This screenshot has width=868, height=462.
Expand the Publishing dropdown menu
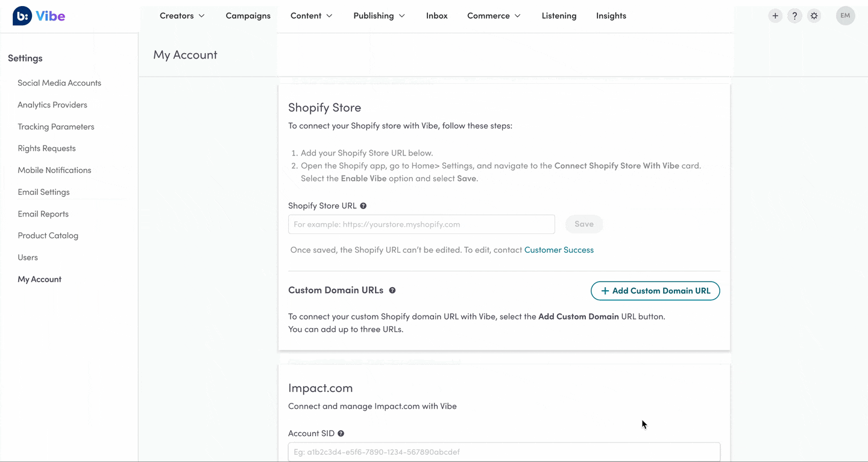click(x=379, y=16)
